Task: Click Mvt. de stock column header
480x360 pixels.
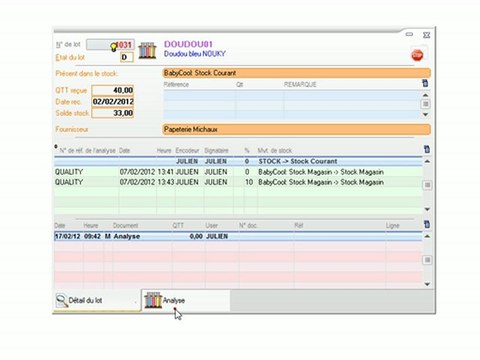Action: [x=275, y=151]
